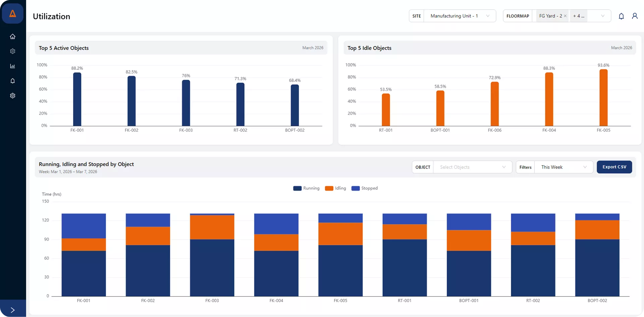Click the Export CSV button
Image resolution: width=644 pixels, height=317 pixels.
pyautogui.click(x=614, y=167)
